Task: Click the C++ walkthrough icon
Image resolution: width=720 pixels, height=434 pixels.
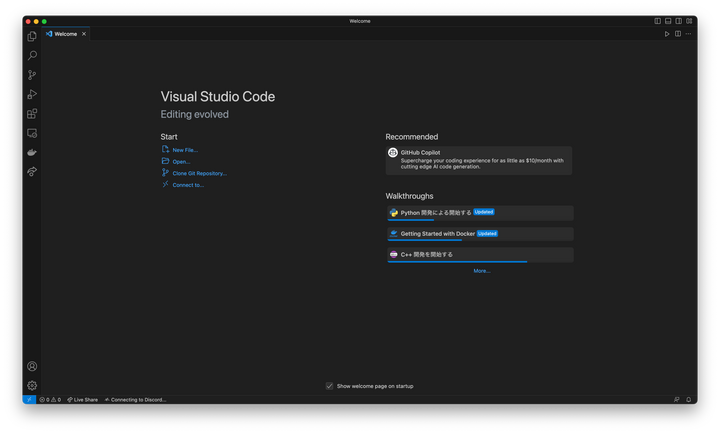Action: click(x=394, y=254)
